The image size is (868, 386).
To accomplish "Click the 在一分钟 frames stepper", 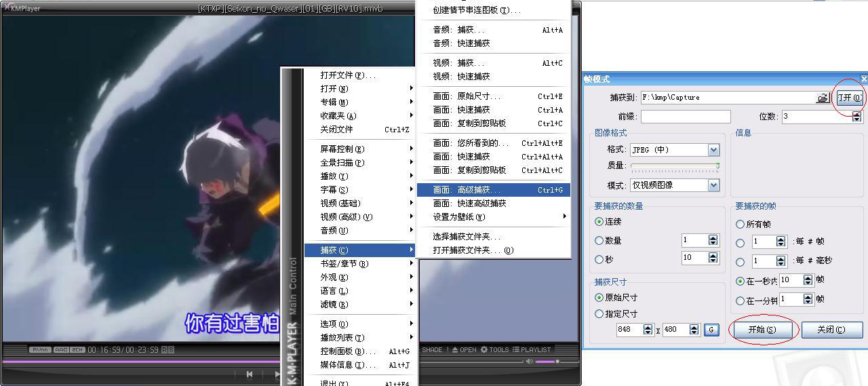I will (x=808, y=299).
